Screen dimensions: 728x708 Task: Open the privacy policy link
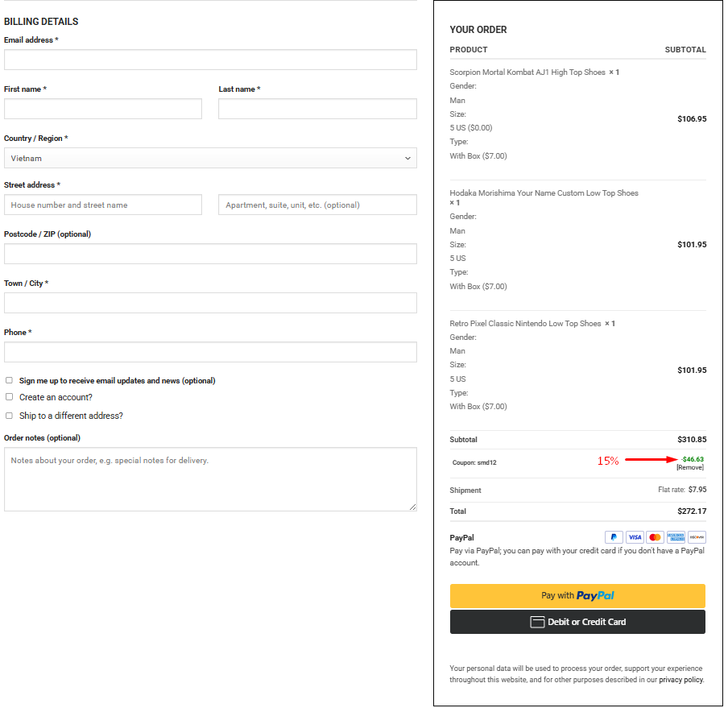click(681, 680)
